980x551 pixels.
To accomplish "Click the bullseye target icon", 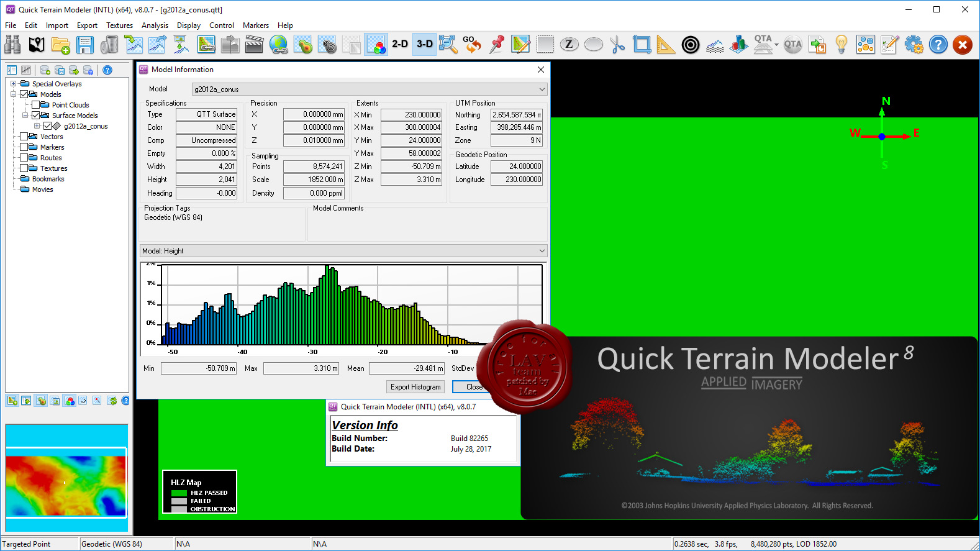I will 691,44.
